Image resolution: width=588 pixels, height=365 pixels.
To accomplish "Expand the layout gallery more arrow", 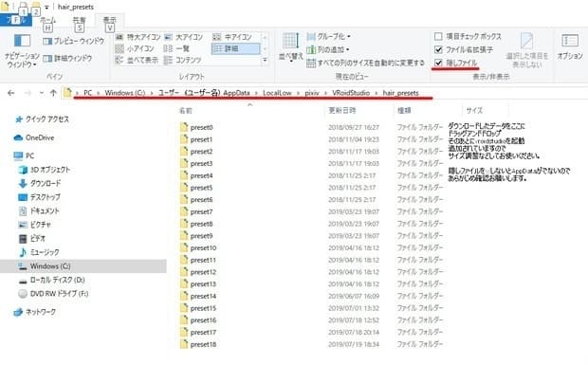I will click(x=265, y=60).
